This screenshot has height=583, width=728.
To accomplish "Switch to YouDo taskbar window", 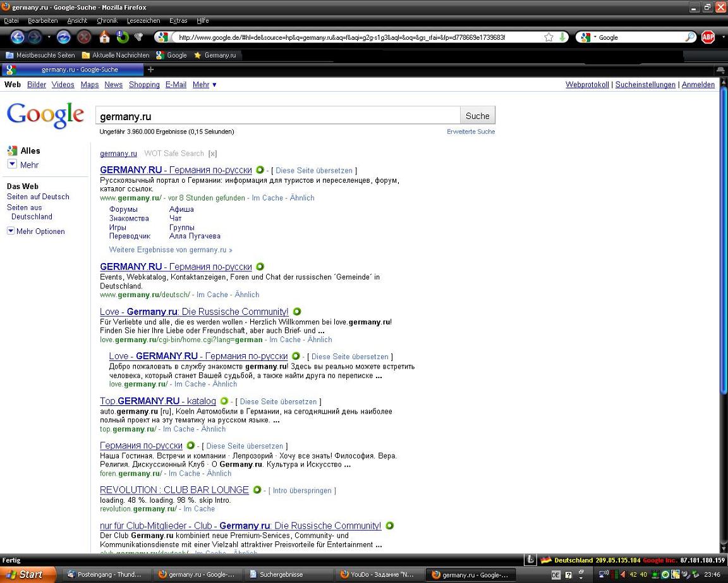I will click(378, 575).
